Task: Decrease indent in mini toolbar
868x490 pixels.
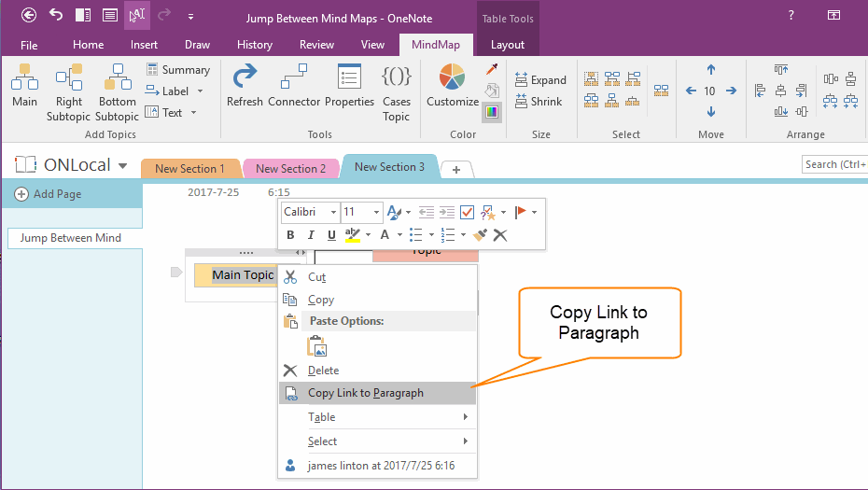Action: point(427,212)
